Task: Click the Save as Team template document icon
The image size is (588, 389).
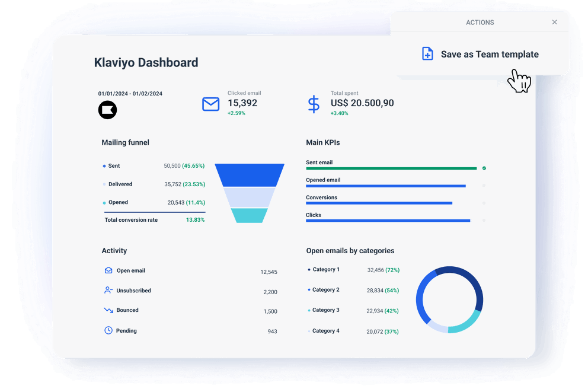Action: coord(427,53)
